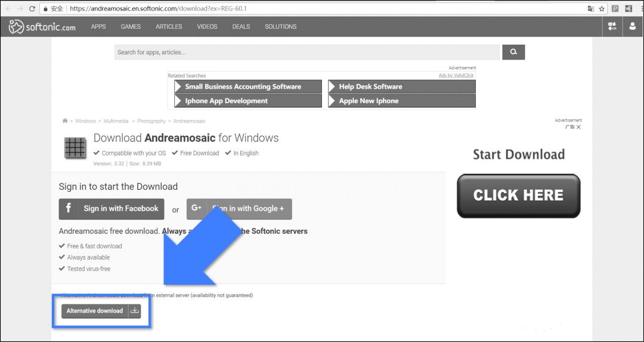Reload the page with the refresh icon
Screen dimensions: 644x342
click(32, 8)
